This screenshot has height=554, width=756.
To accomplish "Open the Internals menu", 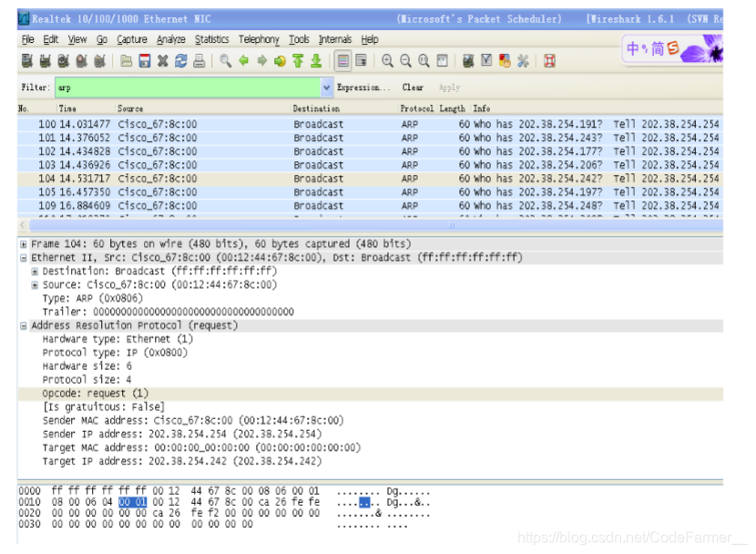I will click(334, 39).
